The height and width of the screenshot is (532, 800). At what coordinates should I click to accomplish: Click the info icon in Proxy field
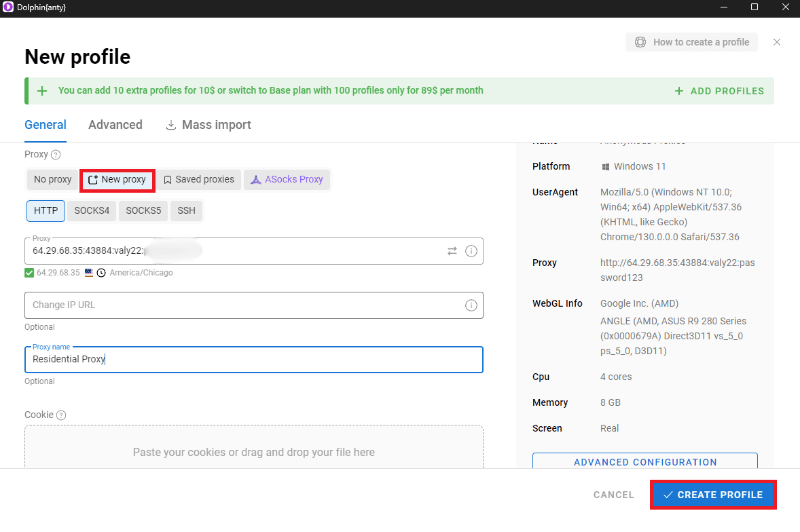pos(471,251)
